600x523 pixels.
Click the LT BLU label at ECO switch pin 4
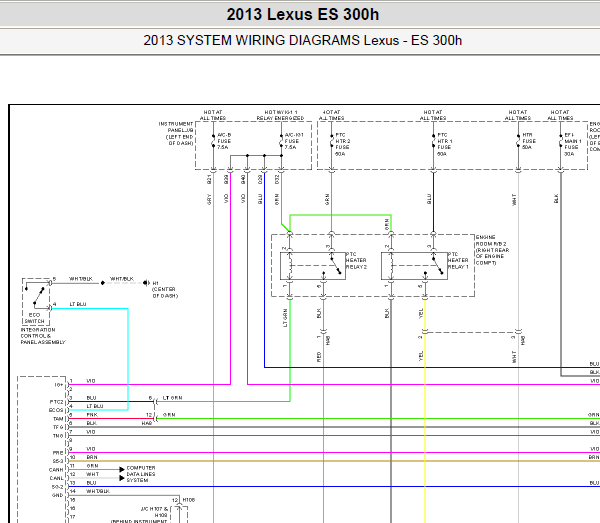tap(78, 304)
